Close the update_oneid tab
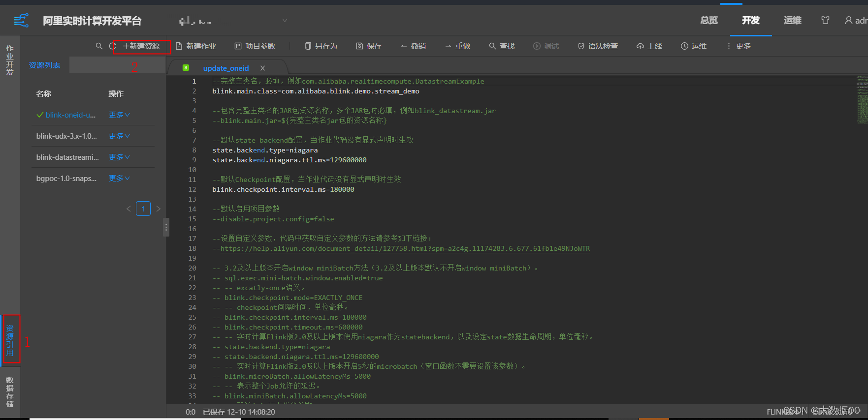This screenshot has width=868, height=420. [262, 68]
